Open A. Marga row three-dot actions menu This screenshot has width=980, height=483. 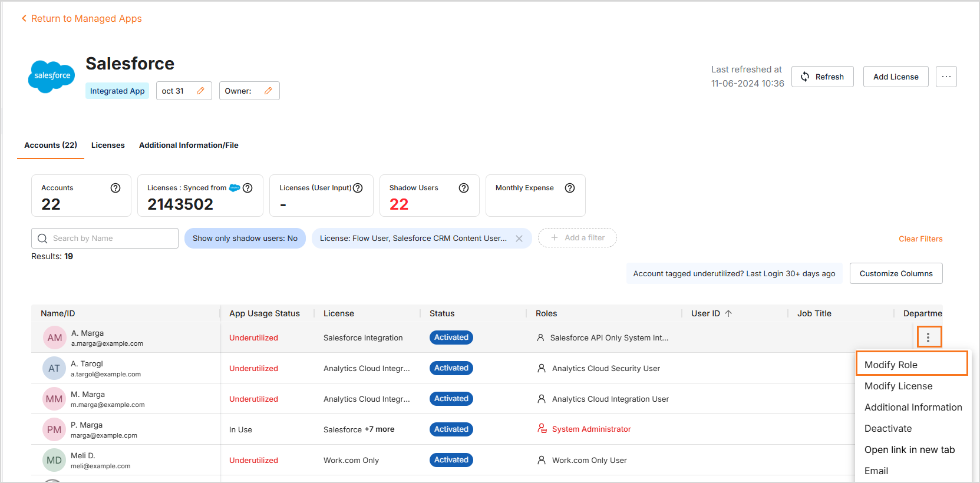coord(928,337)
